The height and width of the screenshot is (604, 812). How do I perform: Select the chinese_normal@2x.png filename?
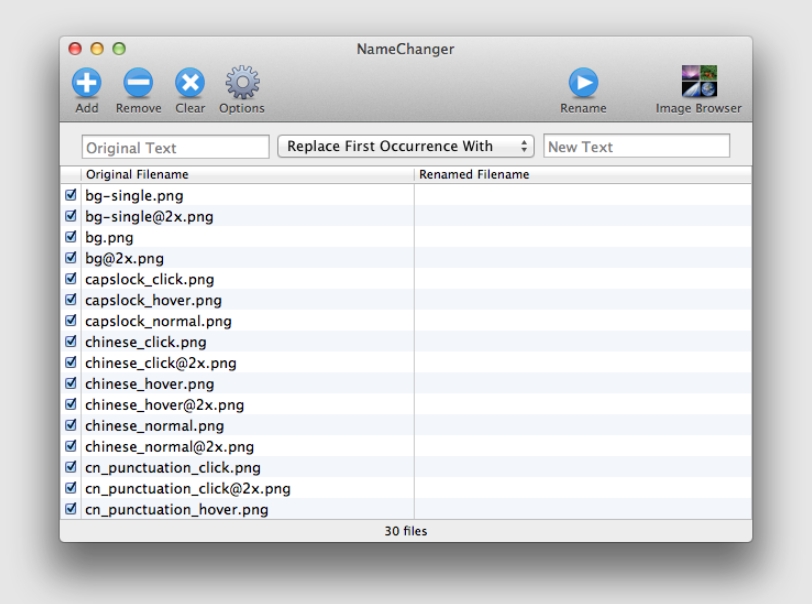click(169, 447)
